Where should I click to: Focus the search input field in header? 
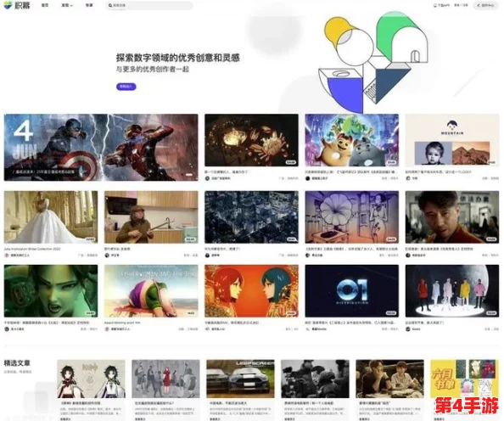[149, 5]
